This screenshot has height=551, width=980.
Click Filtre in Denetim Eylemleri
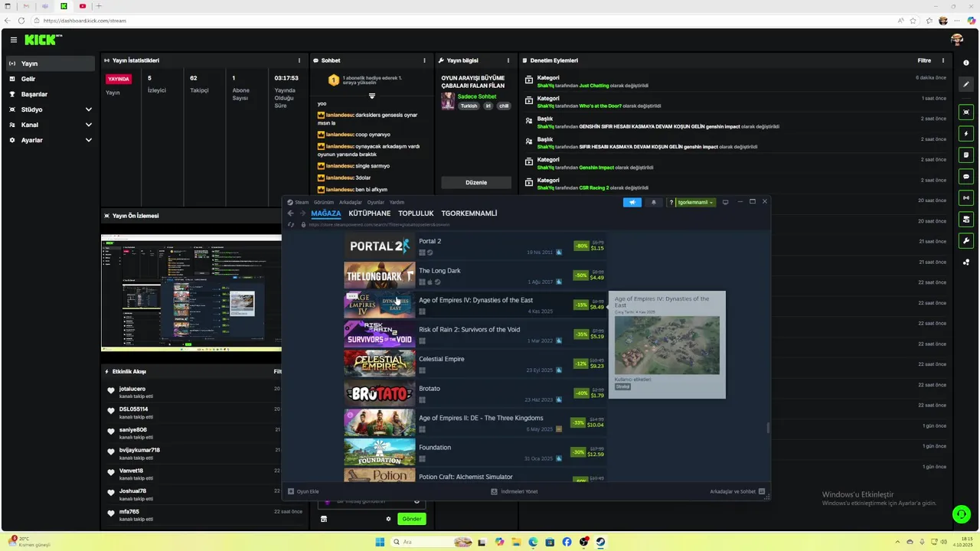pyautogui.click(x=924, y=60)
